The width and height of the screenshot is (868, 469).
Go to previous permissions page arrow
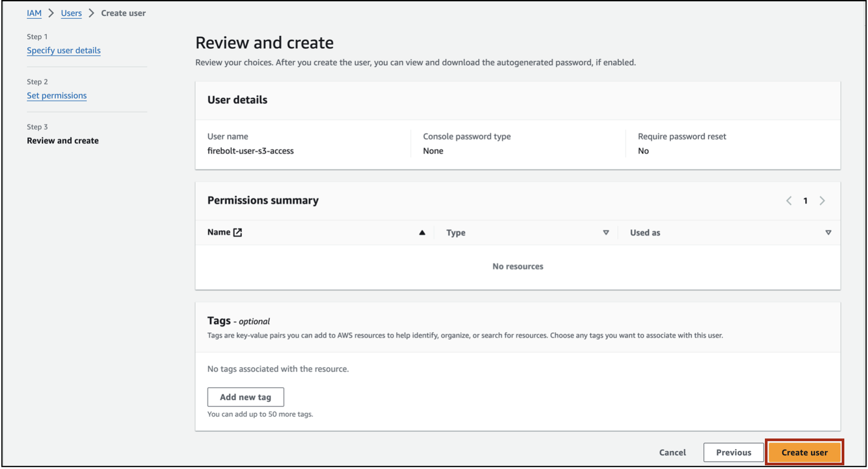point(789,201)
